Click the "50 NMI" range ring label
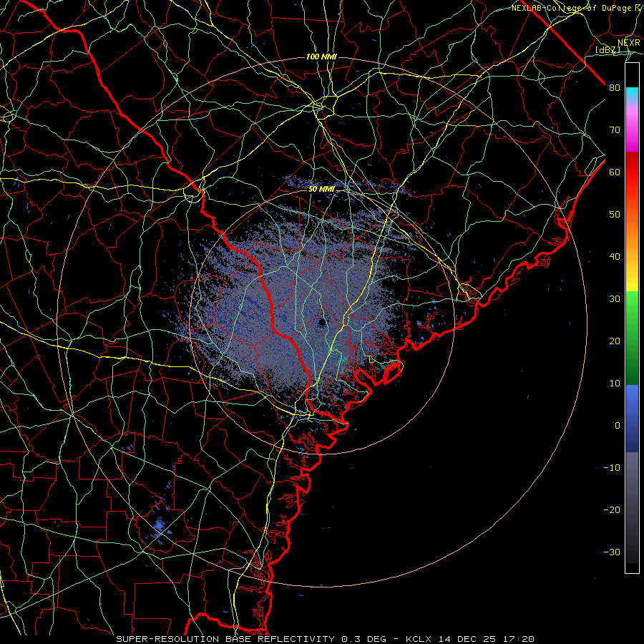The image size is (644, 644). 321,190
